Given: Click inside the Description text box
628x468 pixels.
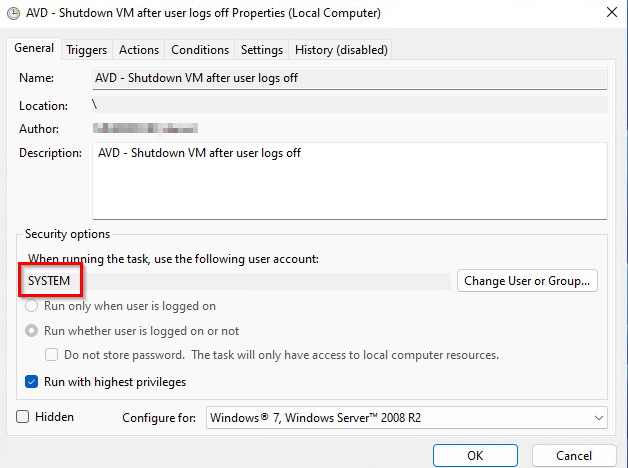Looking at the screenshot, I should click(x=350, y=180).
